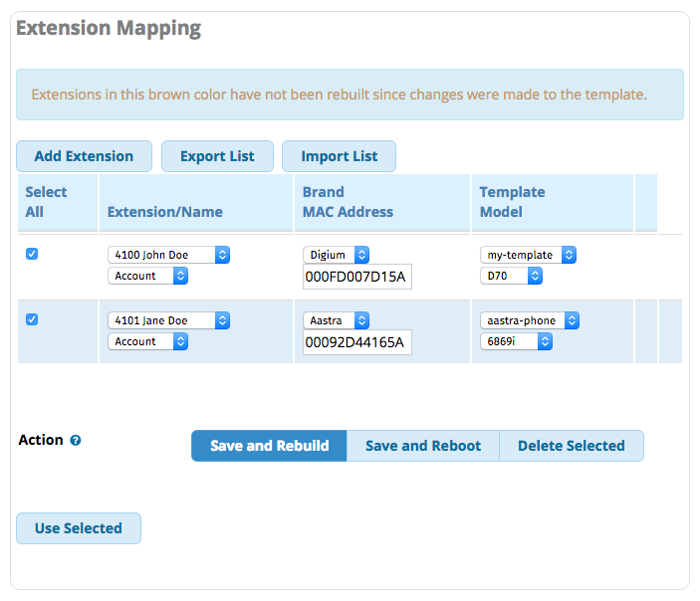700x601 pixels.
Task: Click the Extension Mapping heading
Action: click(x=109, y=28)
